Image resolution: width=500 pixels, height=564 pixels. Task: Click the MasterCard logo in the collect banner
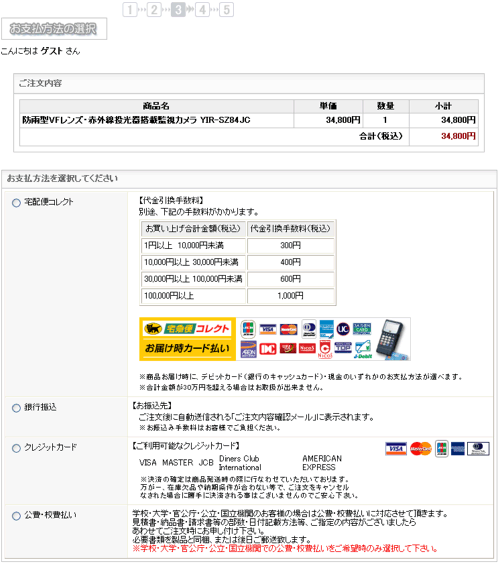pos(288,329)
